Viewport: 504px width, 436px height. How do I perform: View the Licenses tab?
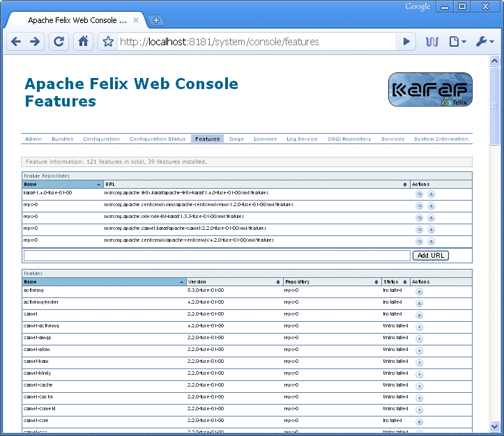tap(265, 139)
